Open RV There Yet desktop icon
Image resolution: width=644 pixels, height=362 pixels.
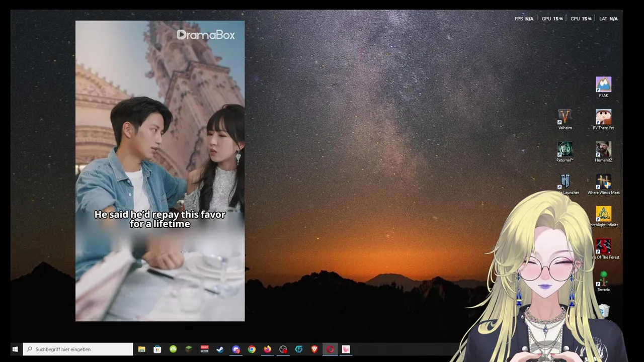coord(603,120)
